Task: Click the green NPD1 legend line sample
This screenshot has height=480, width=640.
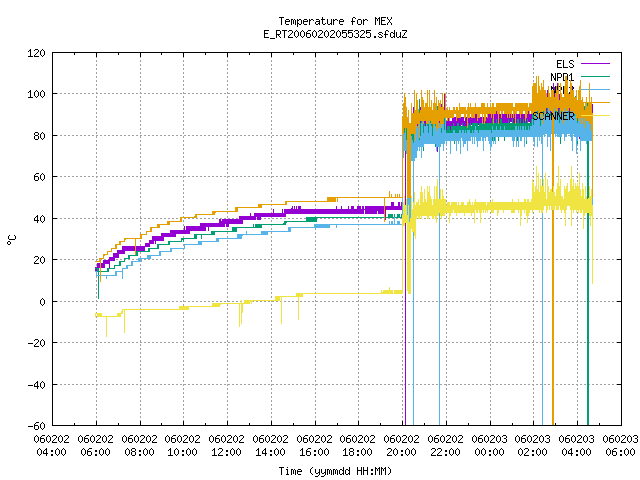Action: click(595, 76)
